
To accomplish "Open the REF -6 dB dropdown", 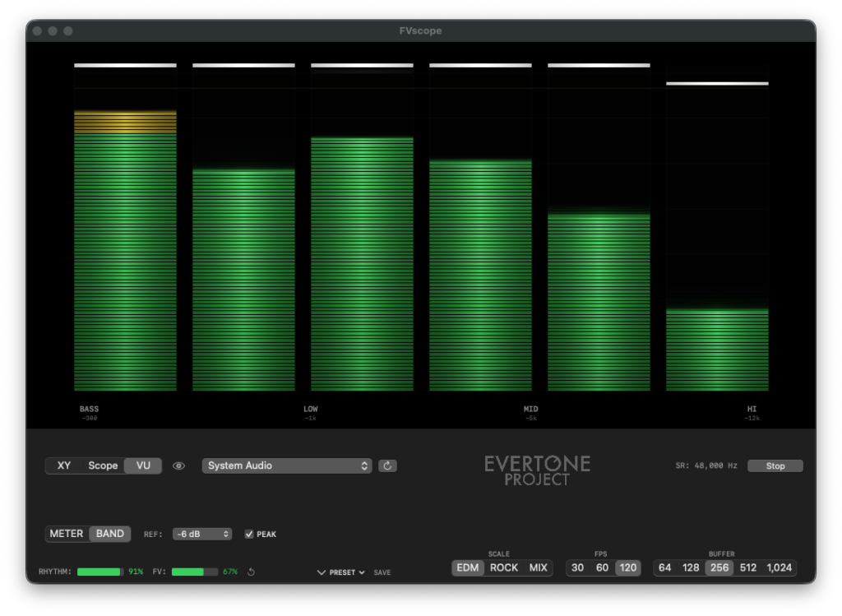I will [202, 535].
